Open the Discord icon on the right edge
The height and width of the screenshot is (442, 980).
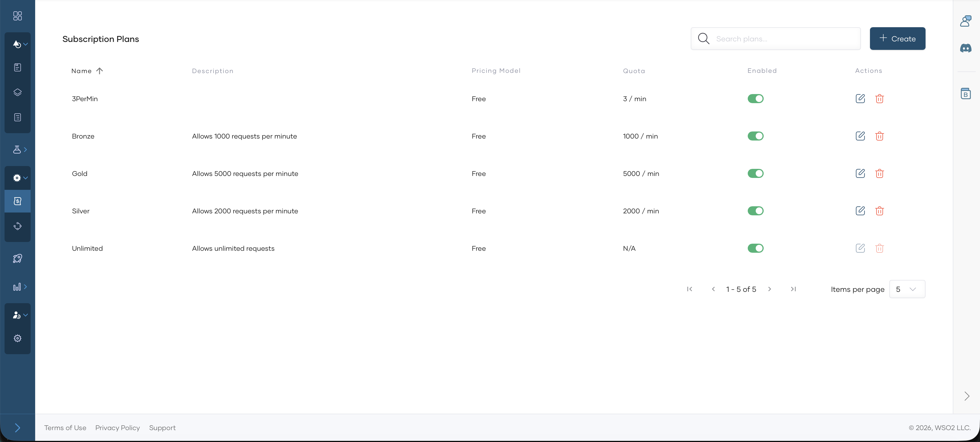[x=966, y=48]
